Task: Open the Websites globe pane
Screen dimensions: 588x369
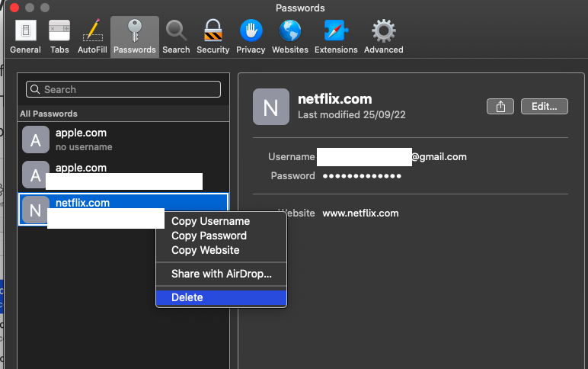Action: point(290,37)
